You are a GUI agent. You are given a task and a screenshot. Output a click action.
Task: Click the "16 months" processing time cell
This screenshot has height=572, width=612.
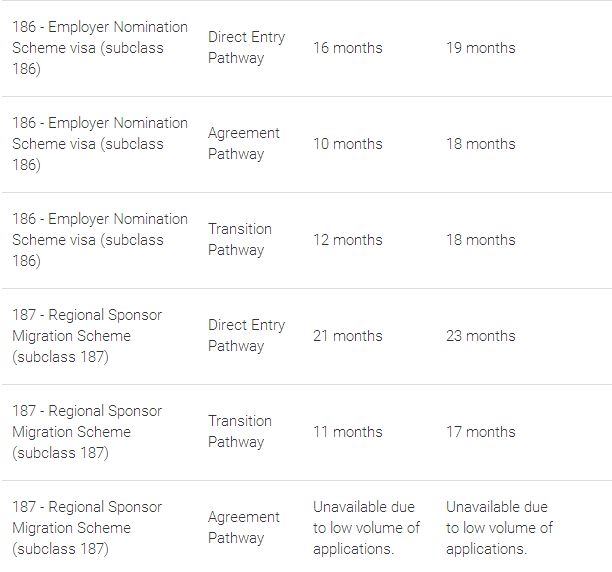348,48
